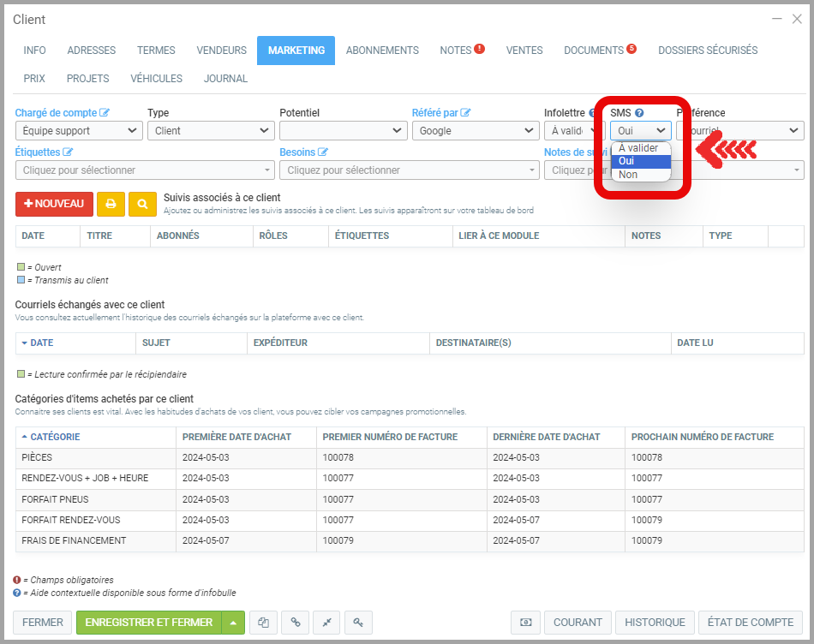Click the red Nouveau button

tap(54, 205)
